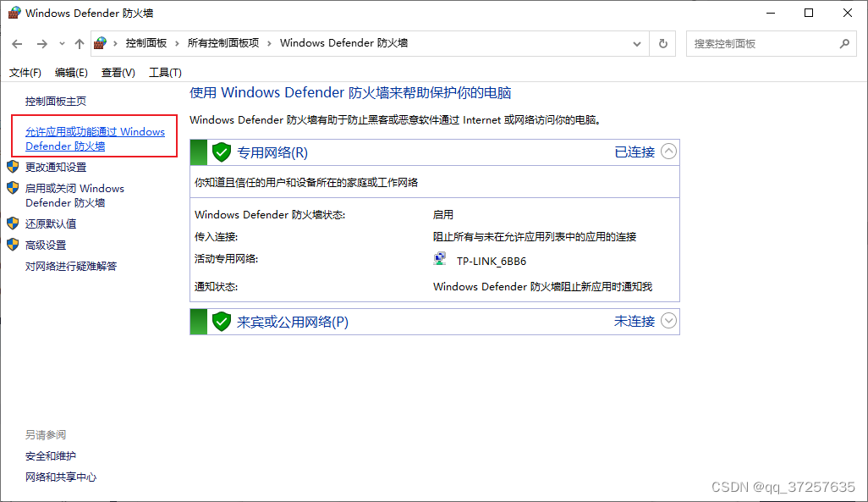Open 高级设置 link
The height and width of the screenshot is (502, 868).
coord(46,245)
